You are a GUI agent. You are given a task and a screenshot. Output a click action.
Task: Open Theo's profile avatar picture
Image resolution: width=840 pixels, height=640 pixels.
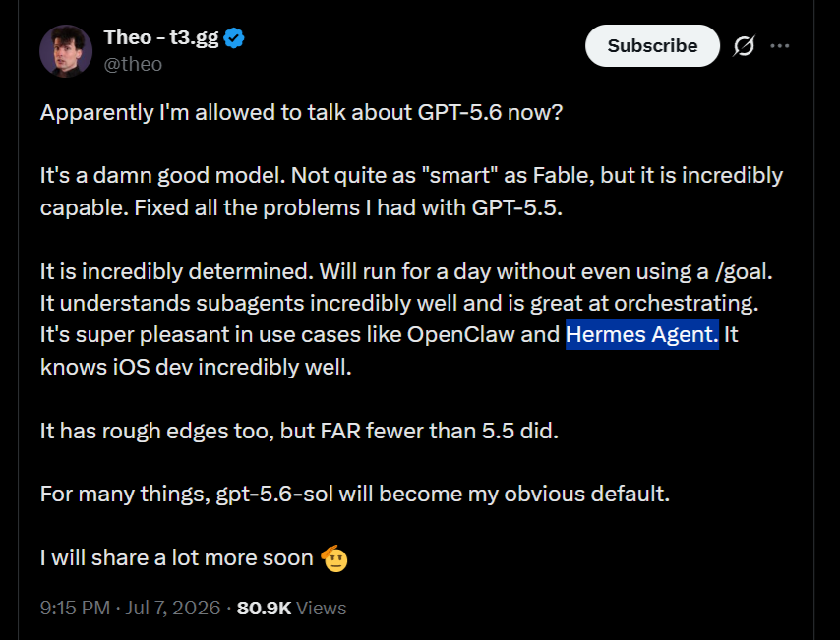click(66, 51)
